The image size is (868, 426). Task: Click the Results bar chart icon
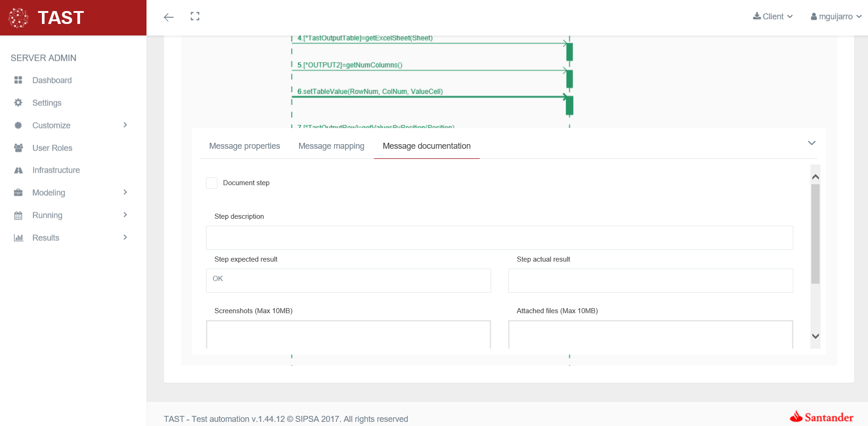click(x=18, y=238)
